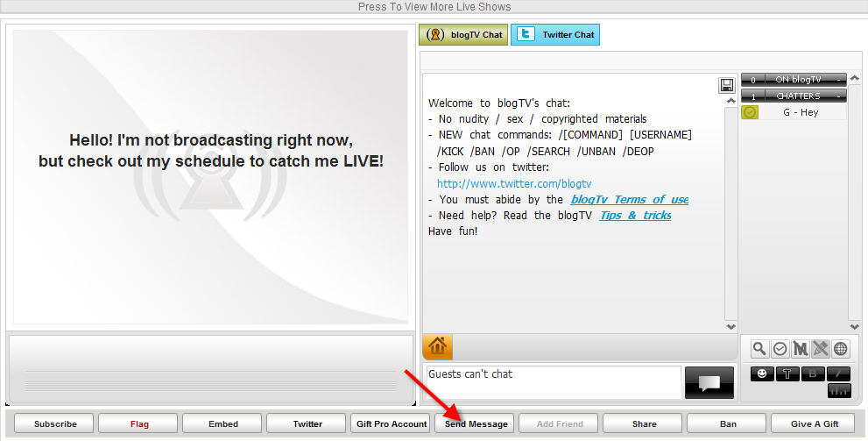This screenshot has height=441, width=868.
Task: Click the save chat log floppy icon
Action: pyautogui.click(x=726, y=85)
